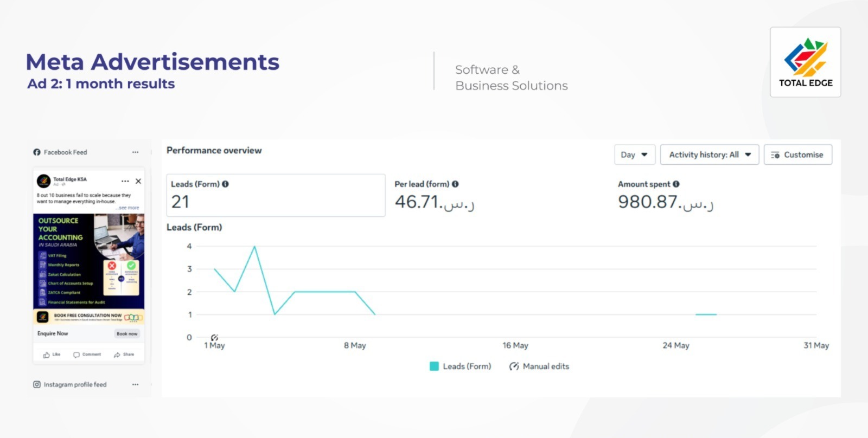Image resolution: width=868 pixels, height=438 pixels.
Task: Click the Customise button
Action: tap(798, 154)
